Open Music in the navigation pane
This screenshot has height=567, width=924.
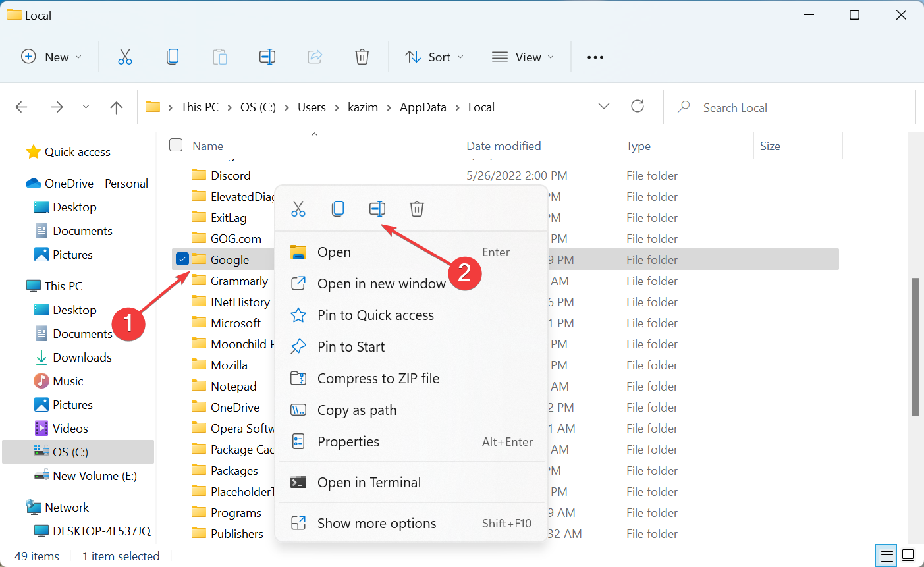[x=68, y=381]
